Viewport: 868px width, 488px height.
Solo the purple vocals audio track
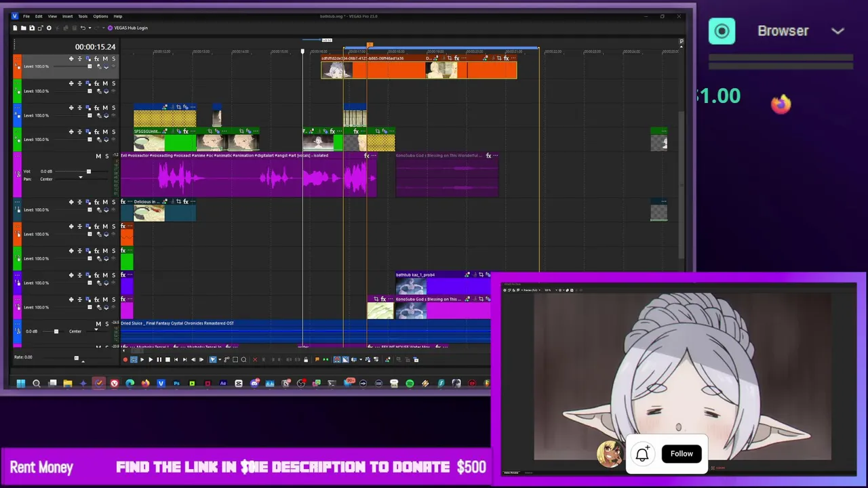106,156
